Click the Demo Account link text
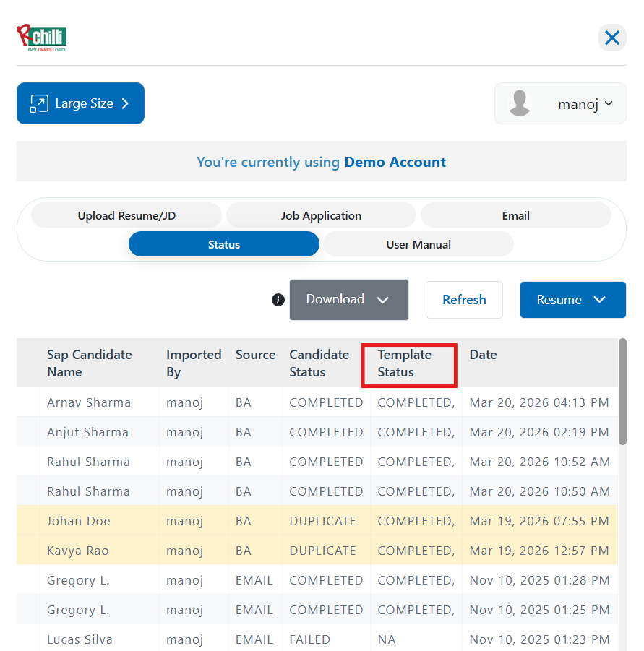 395,162
